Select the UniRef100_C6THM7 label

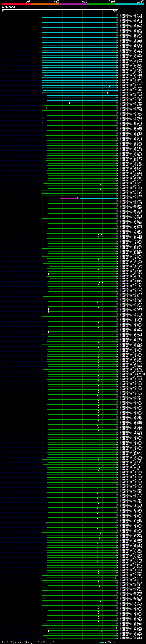coord(131,103)
